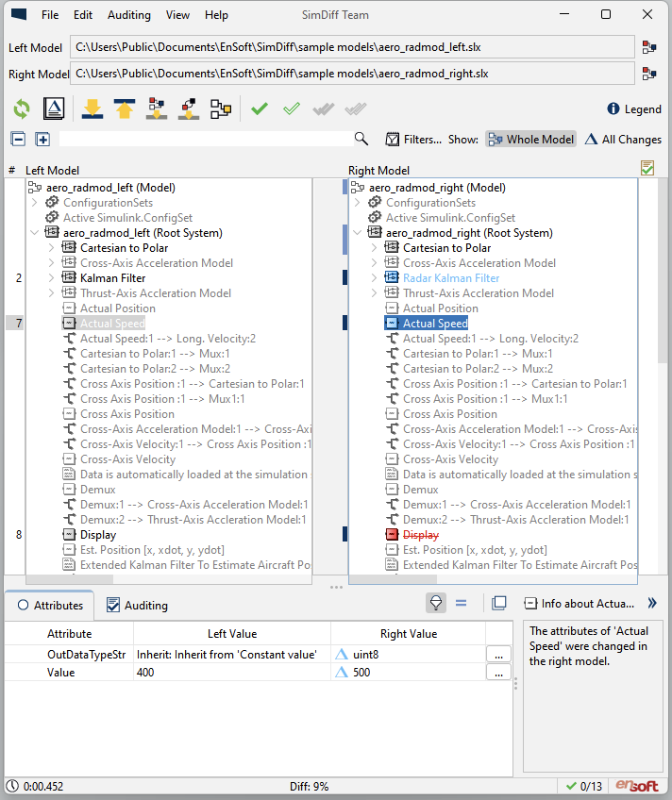Expand left Thrust-Axis Accleration Model

52,293
